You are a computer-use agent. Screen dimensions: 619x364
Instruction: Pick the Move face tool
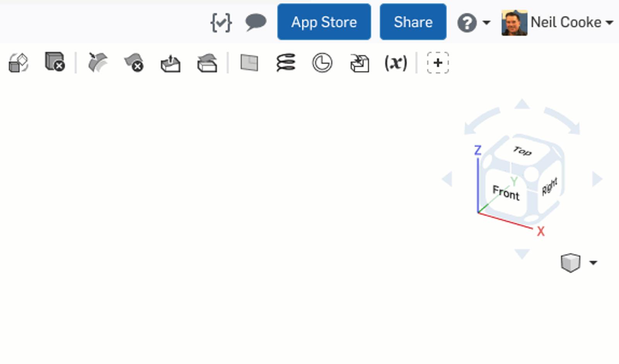point(171,63)
